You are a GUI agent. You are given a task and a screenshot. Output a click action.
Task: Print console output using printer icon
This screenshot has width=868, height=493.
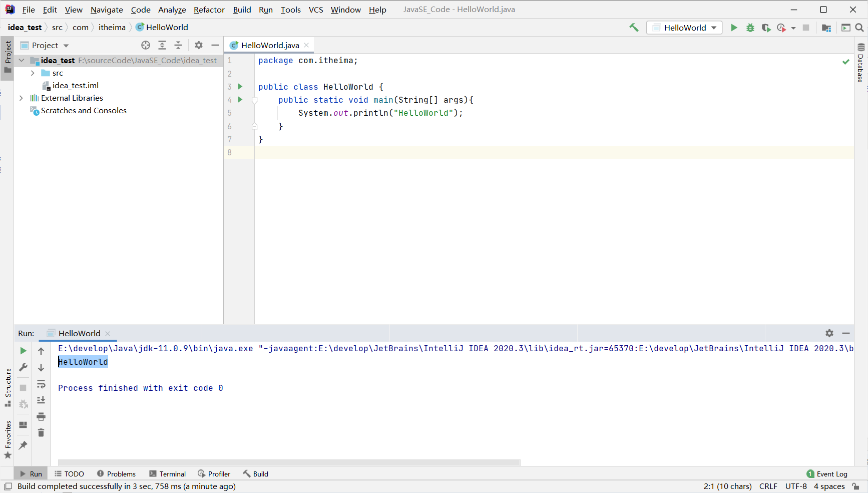point(41,416)
